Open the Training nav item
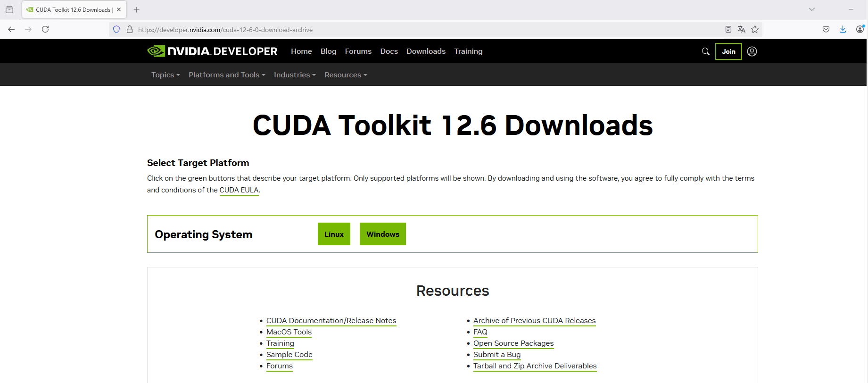This screenshot has height=383, width=868. tap(468, 51)
